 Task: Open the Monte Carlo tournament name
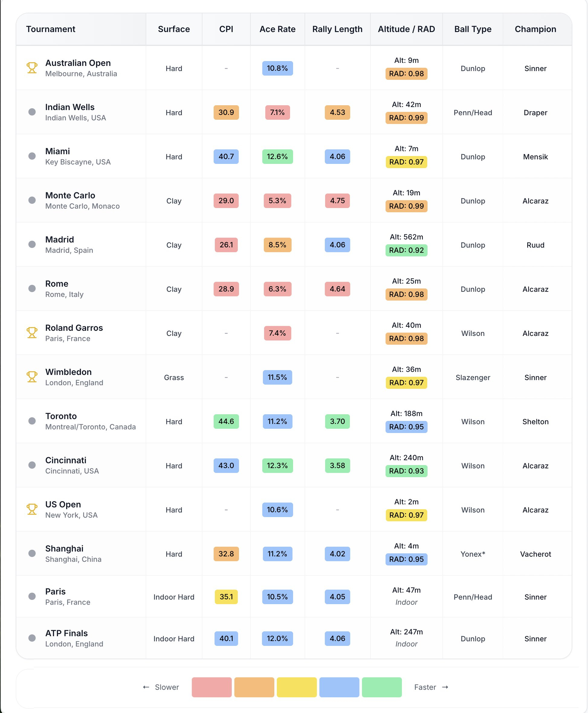(70, 196)
